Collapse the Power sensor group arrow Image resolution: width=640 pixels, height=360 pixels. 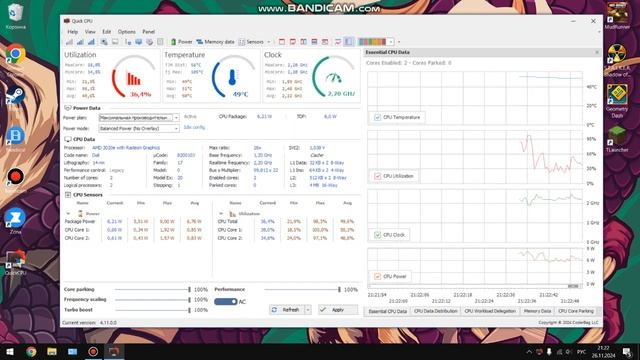(x=68, y=213)
